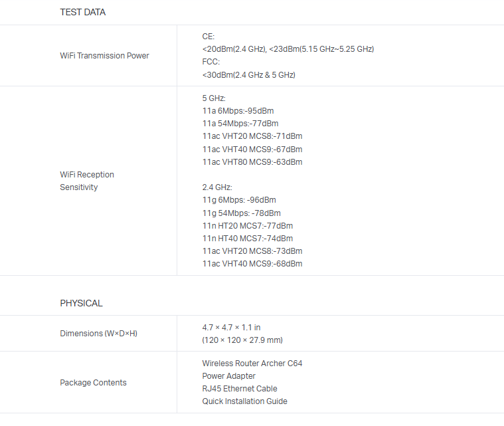
Task: Click the Package Contents row label
Action: (93, 383)
